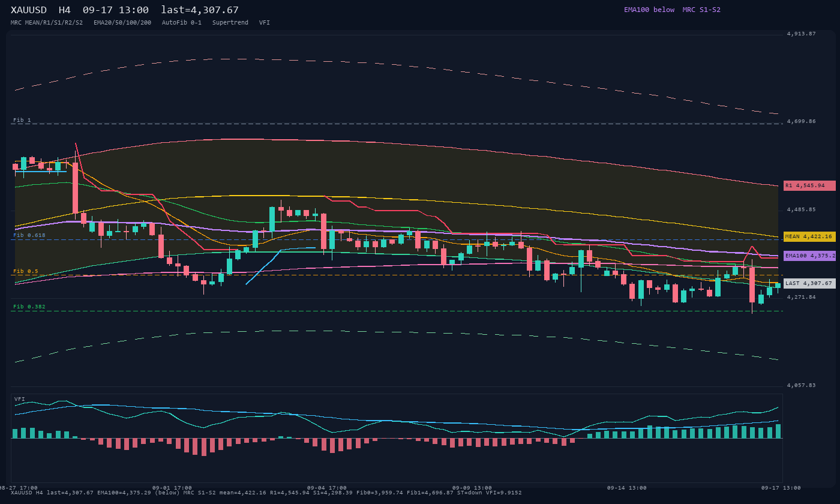Image resolution: width=840 pixels, height=504 pixels.
Task: Click the 09-09 13:00 time axis label
Action: click(x=472, y=488)
